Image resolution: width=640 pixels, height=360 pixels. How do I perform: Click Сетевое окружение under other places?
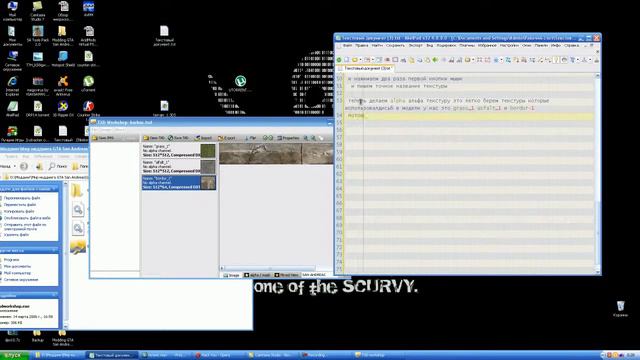[20, 280]
